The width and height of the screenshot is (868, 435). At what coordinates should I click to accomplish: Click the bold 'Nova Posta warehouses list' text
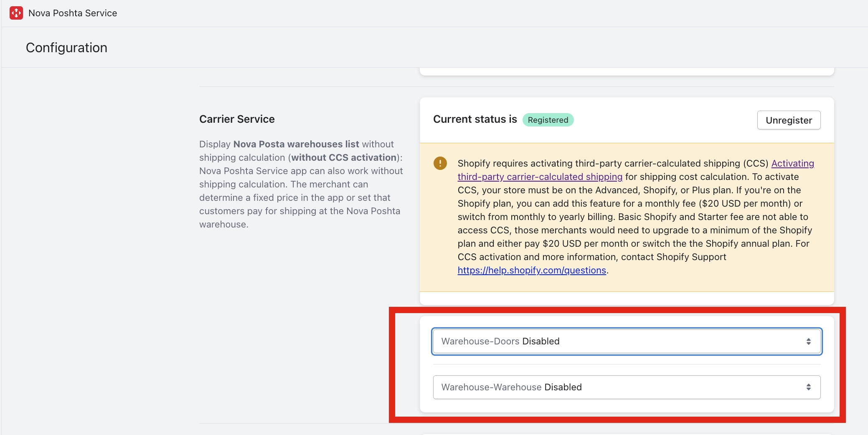tap(296, 144)
